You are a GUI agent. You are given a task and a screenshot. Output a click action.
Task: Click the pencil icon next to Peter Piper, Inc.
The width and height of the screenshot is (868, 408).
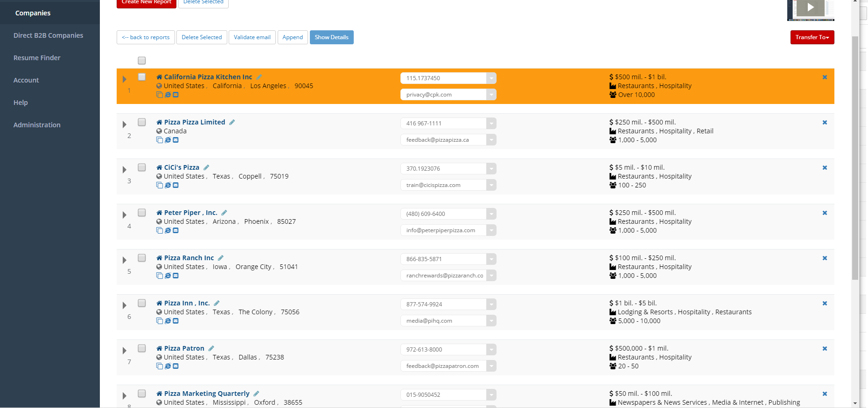point(224,213)
